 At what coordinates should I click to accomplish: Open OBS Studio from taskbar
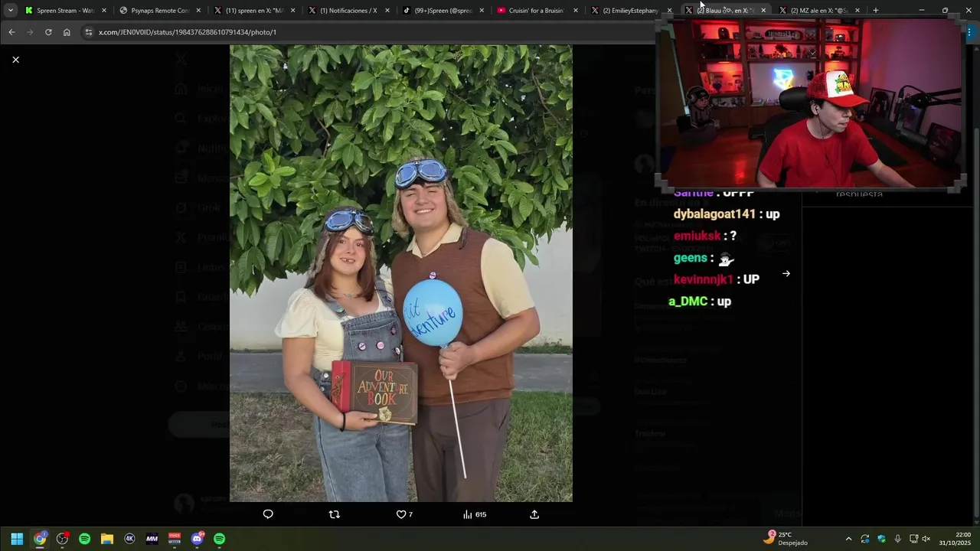click(62, 539)
